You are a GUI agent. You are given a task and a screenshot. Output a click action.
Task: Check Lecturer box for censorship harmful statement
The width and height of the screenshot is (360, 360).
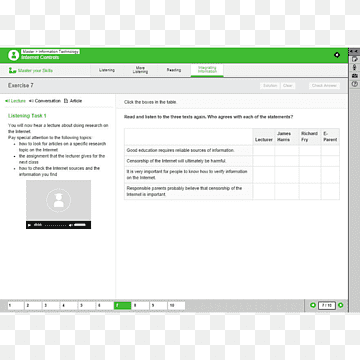(264, 161)
